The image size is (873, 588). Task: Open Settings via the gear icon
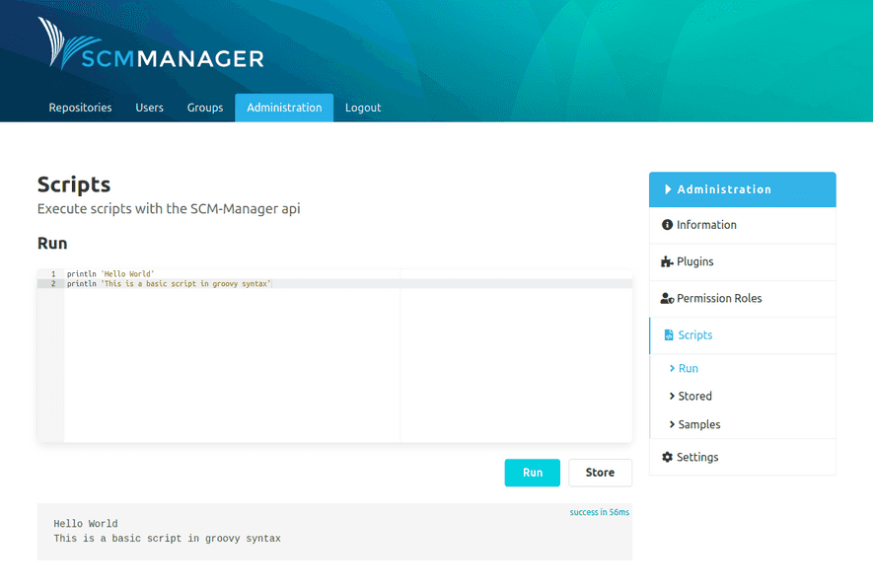coord(669,457)
